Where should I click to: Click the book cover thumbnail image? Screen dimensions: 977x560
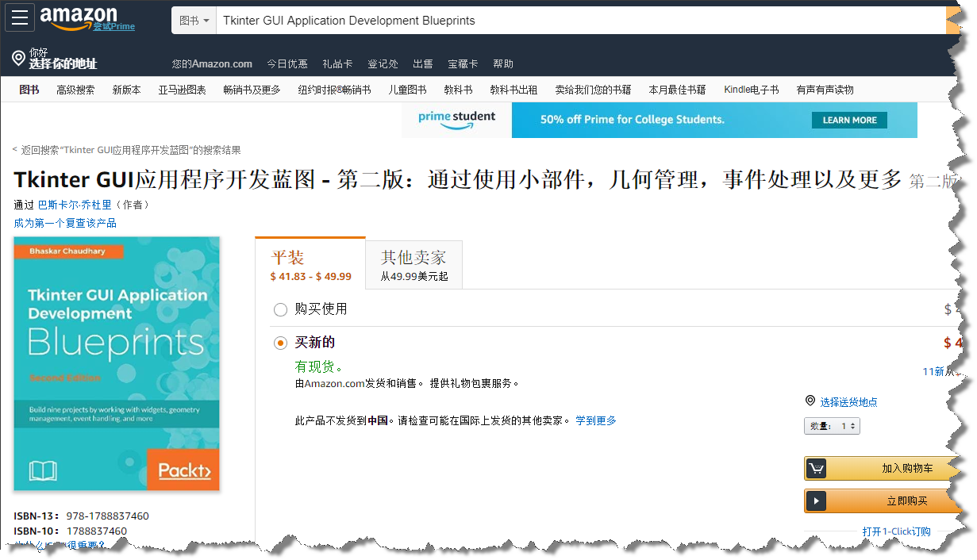tap(116, 365)
